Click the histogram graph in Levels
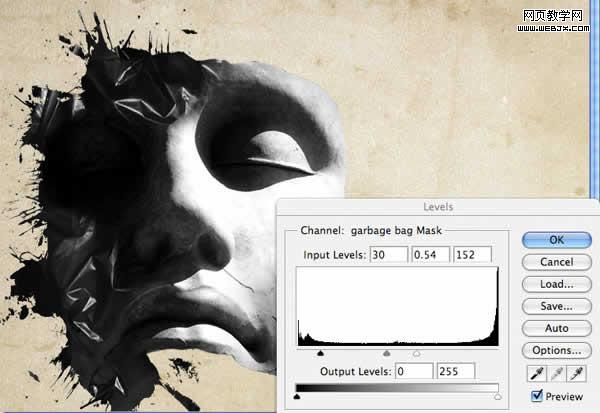600x413 pixels. tap(398, 307)
